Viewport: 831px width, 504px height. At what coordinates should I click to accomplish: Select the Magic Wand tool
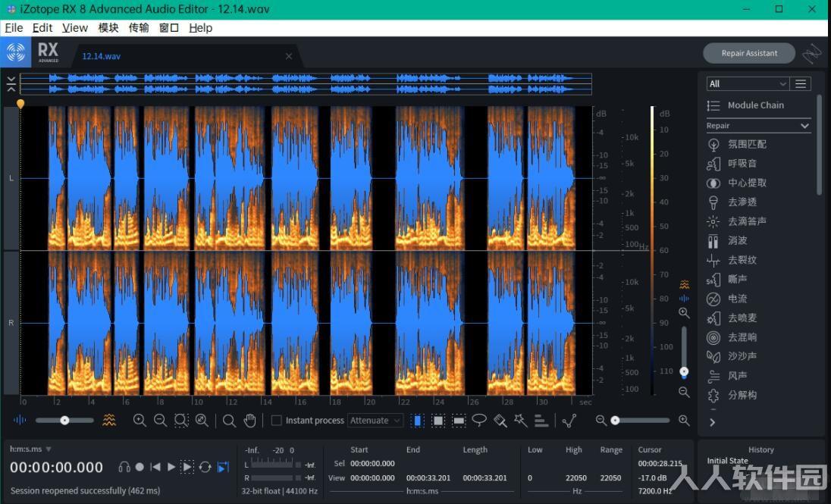pyautogui.click(x=520, y=421)
